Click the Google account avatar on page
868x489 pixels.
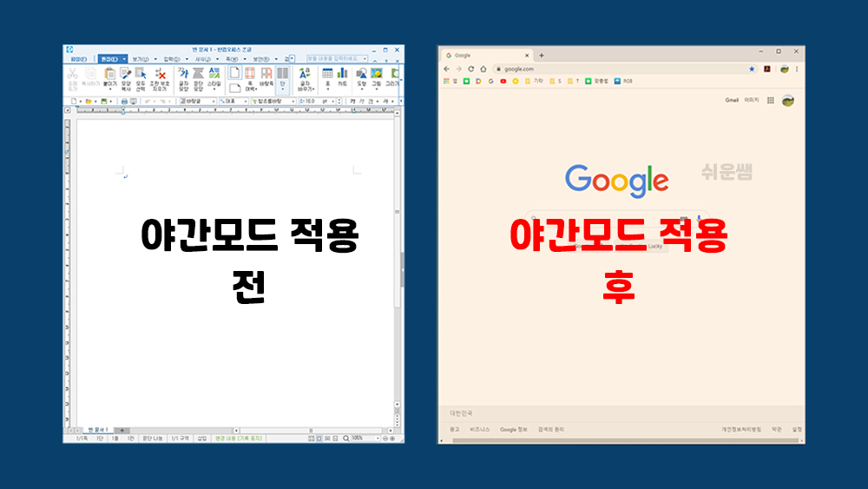[788, 101]
